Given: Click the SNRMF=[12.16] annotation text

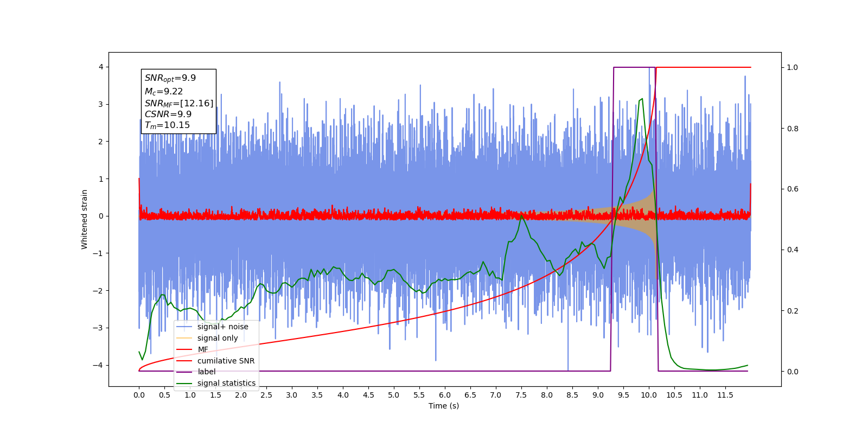Looking at the screenshot, I should tap(179, 103).
